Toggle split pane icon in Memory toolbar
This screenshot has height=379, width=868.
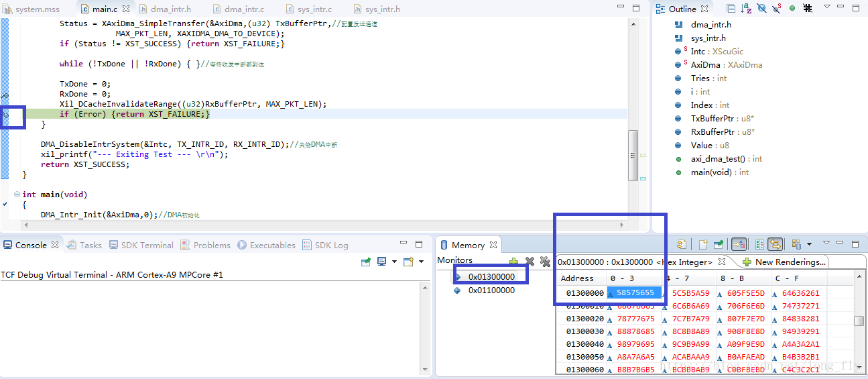coord(760,245)
